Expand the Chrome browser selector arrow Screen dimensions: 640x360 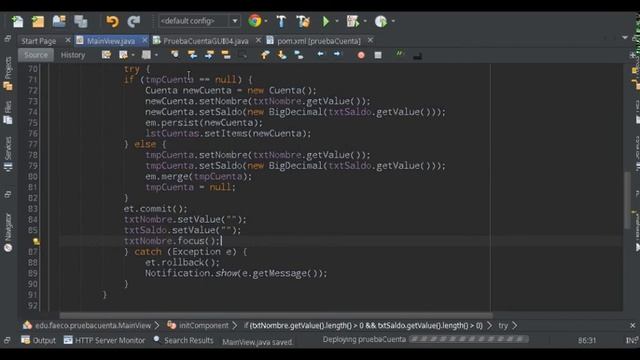click(x=266, y=21)
